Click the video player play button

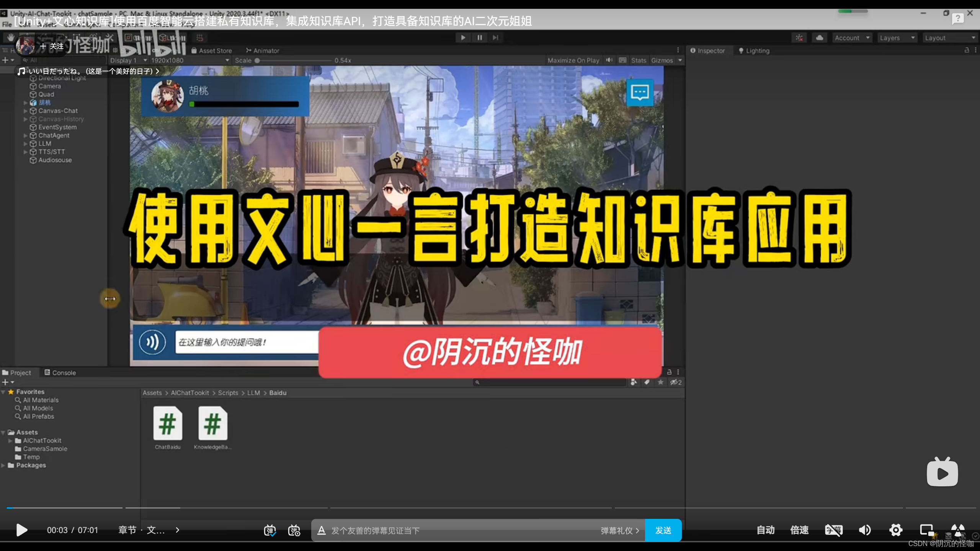click(22, 530)
